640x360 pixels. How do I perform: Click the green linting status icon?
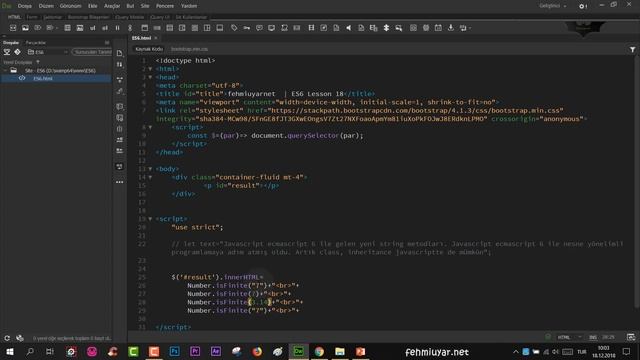(x=548, y=337)
